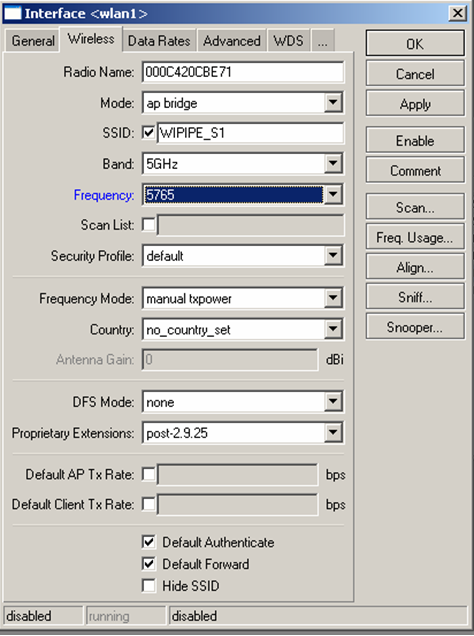Toggle the SSID checkbox
Screen dimensions: 474x636
coord(148,132)
